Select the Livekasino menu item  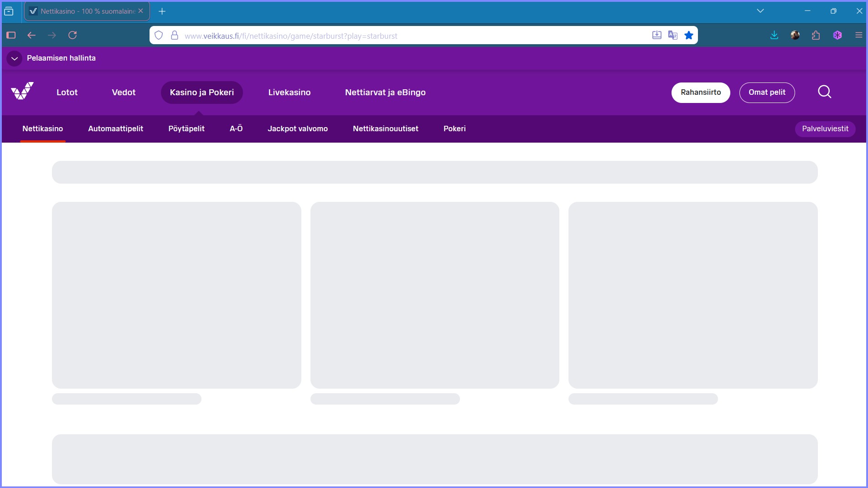(x=289, y=92)
